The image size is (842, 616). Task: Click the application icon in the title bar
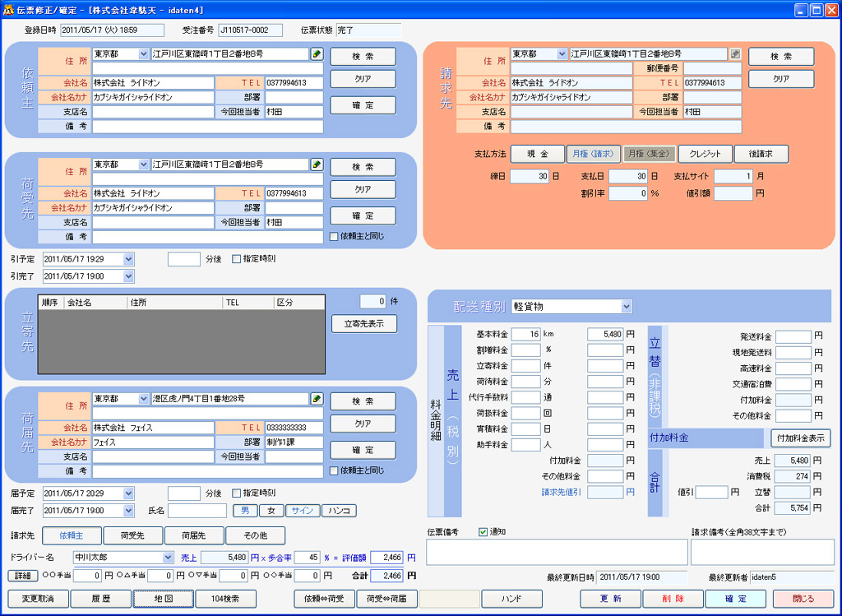tap(8, 10)
